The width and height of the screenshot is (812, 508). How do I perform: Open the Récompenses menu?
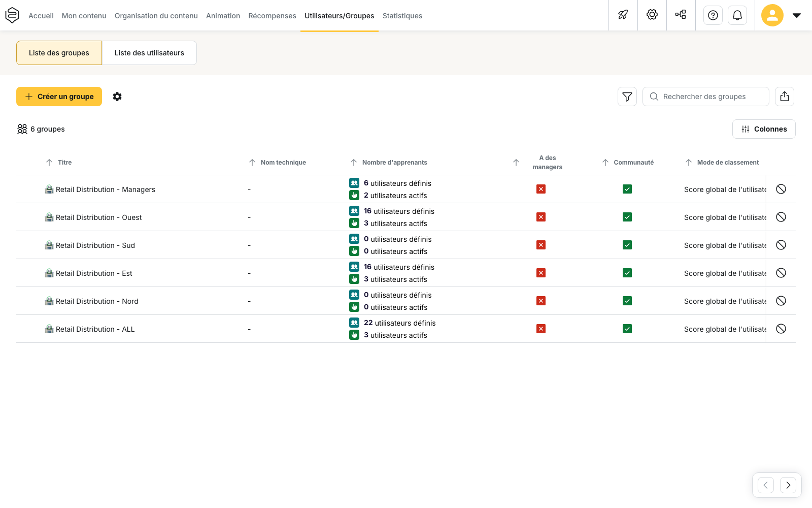[272, 16]
